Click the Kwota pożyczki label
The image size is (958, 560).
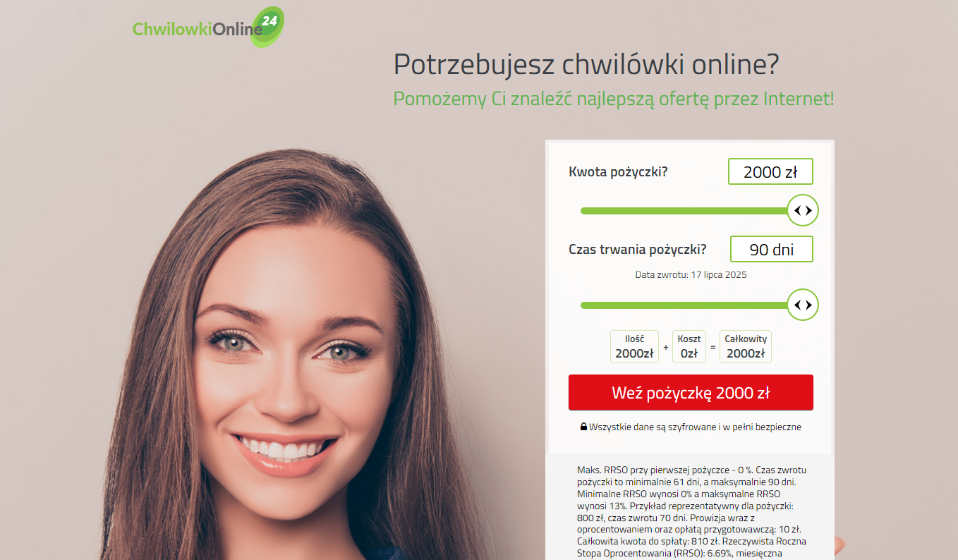[x=618, y=171]
